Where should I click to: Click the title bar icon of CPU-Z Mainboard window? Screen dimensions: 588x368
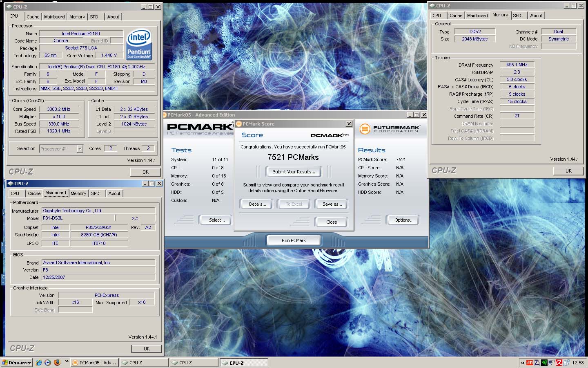10,184
